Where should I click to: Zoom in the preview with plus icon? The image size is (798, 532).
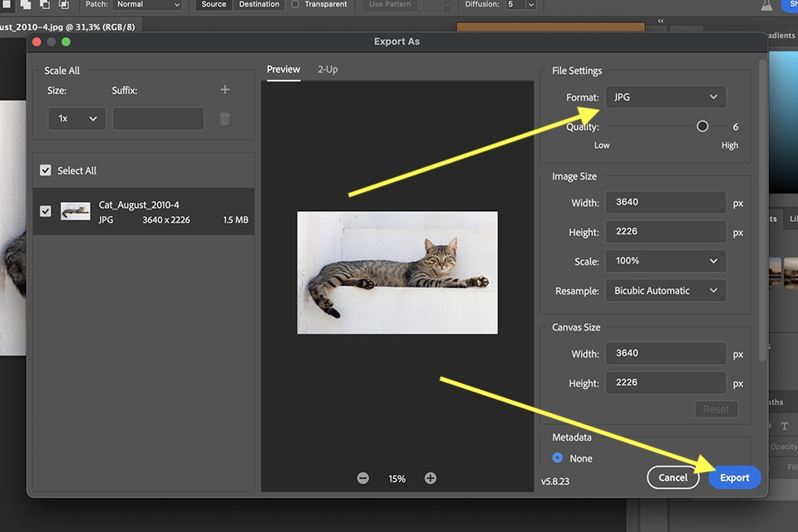431,478
